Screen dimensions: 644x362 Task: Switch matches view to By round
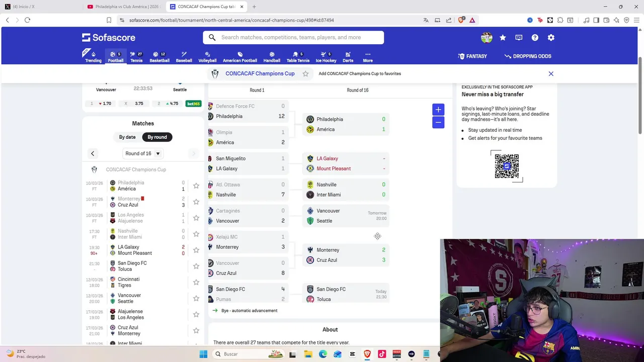coord(157,137)
